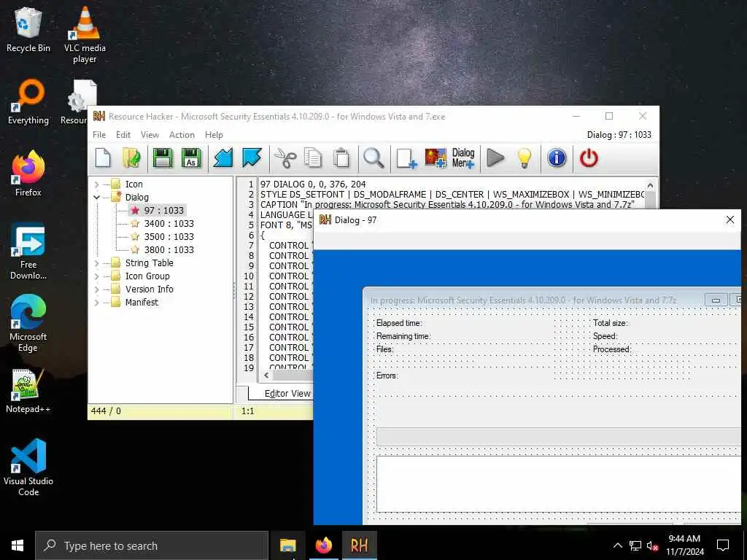
Task: Click scroll left arrow in script editor
Action: (x=266, y=376)
